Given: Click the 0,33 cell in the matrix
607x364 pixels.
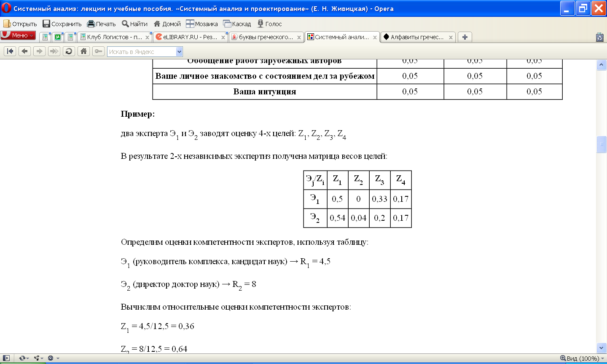Looking at the screenshot, I should (x=379, y=199).
